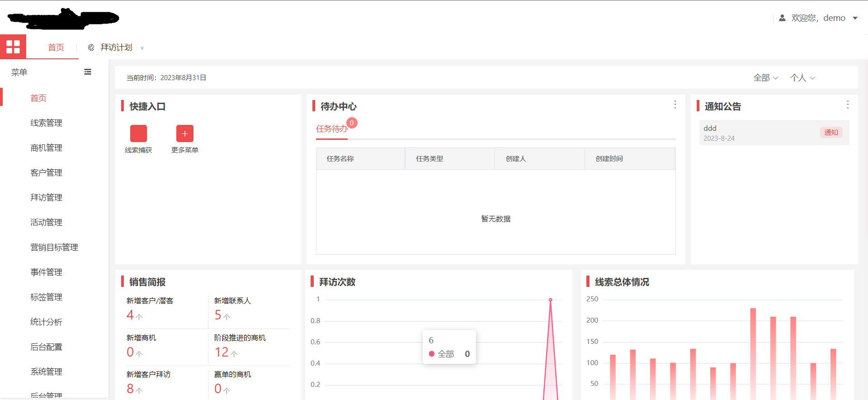This screenshot has height=400, width=868.
Task: Open 统计分析 in the sidebar
Action: coord(46,322)
